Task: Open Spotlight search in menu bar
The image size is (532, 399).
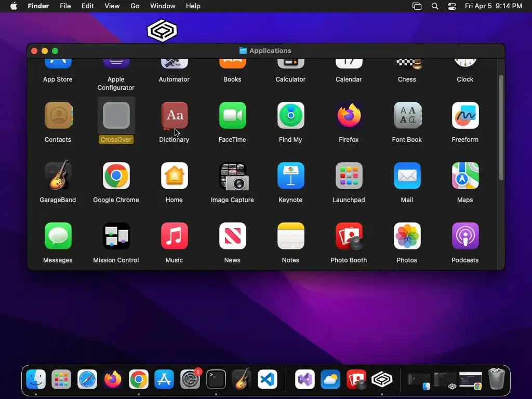Action: (x=435, y=6)
